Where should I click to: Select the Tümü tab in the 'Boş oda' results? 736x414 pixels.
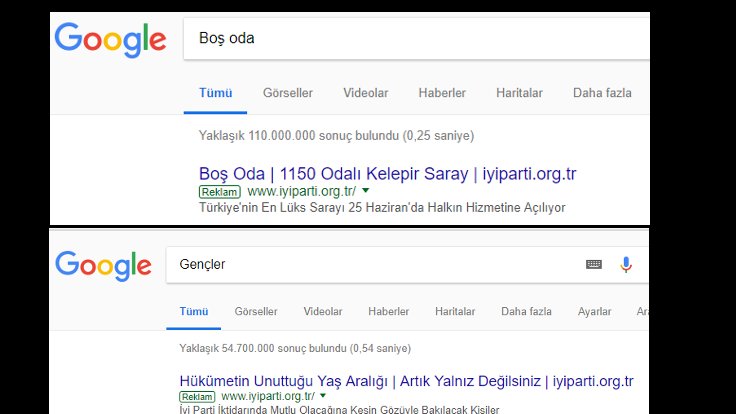pyautogui.click(x=215, y=93)
